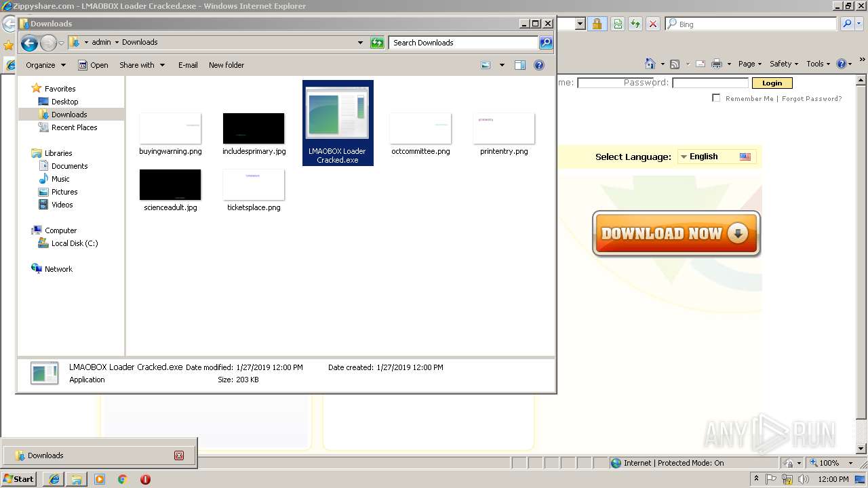Select Desktop in navigation pane
Screen dimensions: 868x488
(x=64, y=102)
